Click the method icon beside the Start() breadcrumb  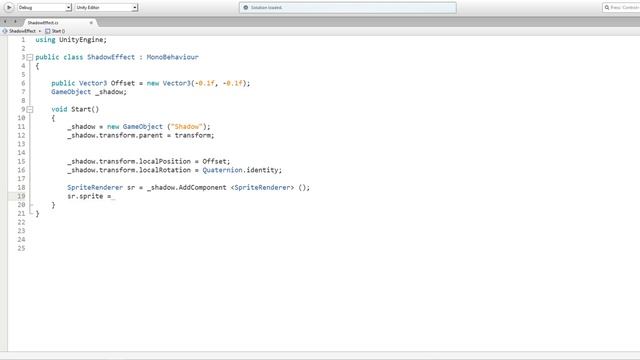tap(48, 31)
